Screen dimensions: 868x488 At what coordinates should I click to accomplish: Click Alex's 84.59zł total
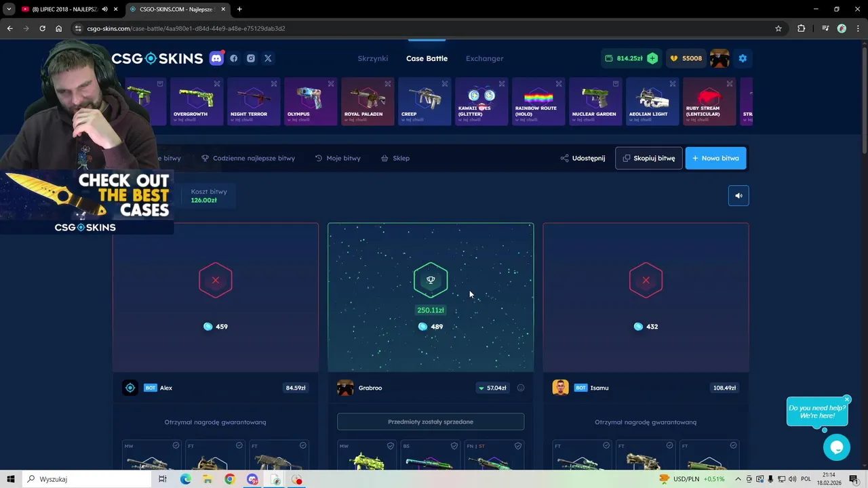(x=296, y=388)
